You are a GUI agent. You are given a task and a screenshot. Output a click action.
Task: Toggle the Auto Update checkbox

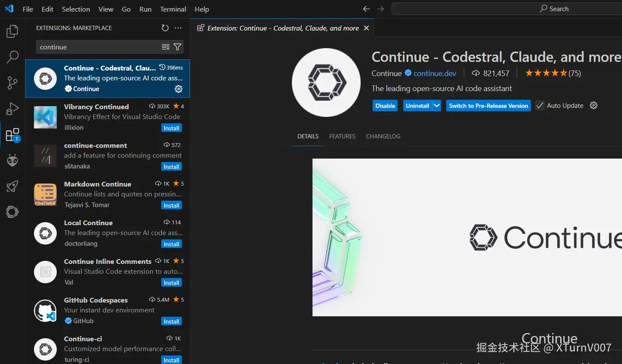click(x=539, y=105)
